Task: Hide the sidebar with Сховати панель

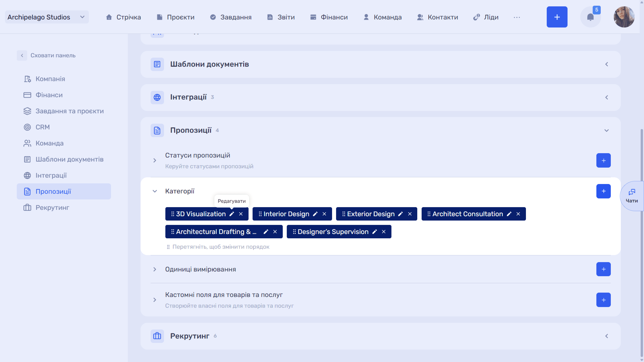Action: pyautogui.click(x=46, y=55)
